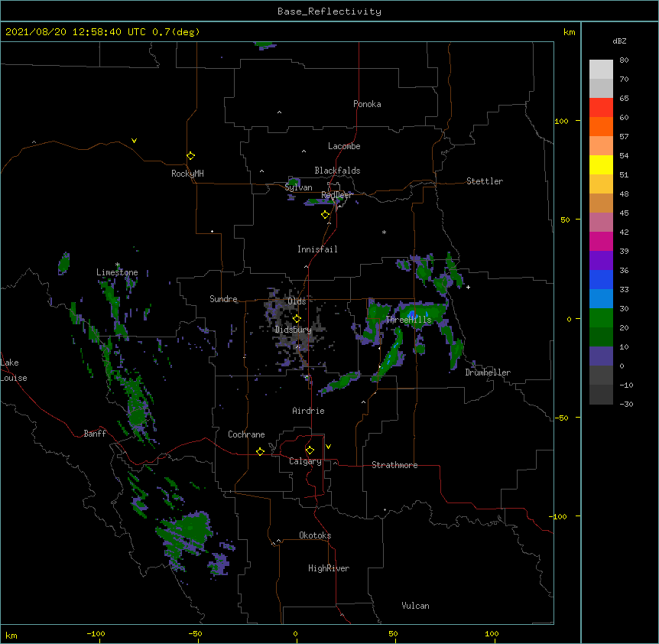659x644 pixels.
Task: Click the Sundre city label
Action: (223, 299)
